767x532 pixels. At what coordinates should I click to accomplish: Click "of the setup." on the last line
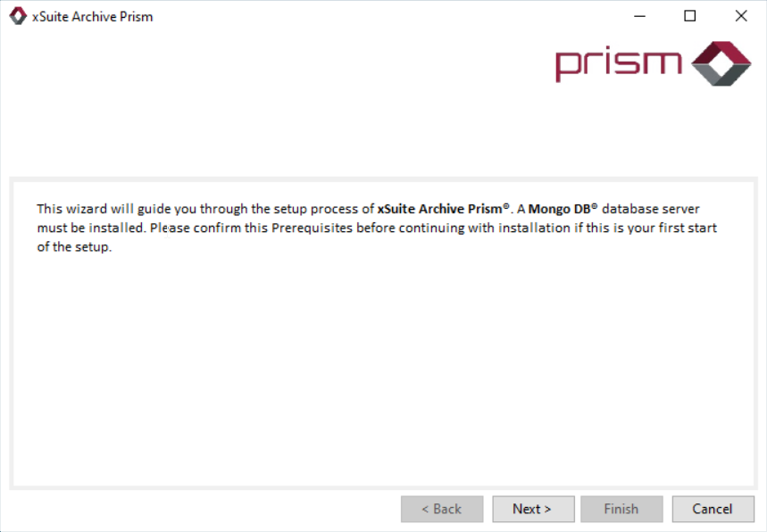(x=74, y=247)
